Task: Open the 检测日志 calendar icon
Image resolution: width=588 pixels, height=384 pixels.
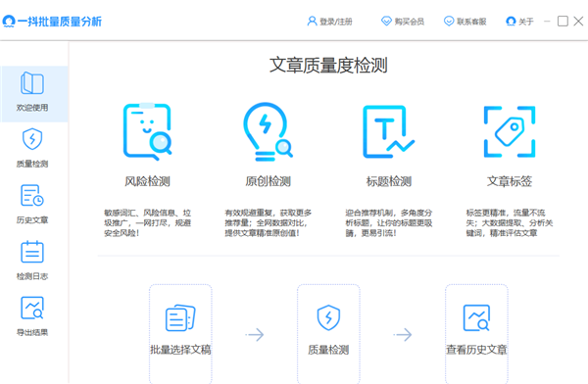Action: [x=32, y=252]
